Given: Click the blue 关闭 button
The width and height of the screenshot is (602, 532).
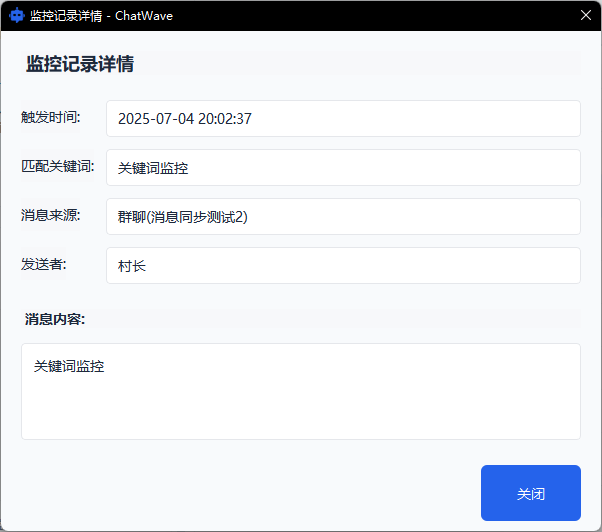Looking at the screenshot, I should click(531, 493).
